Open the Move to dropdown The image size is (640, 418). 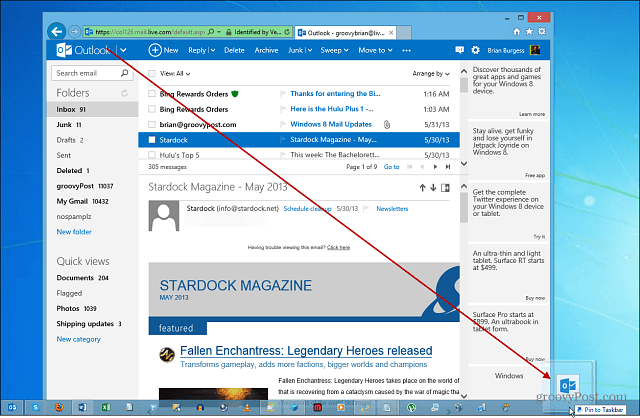(x=375, y=50)
